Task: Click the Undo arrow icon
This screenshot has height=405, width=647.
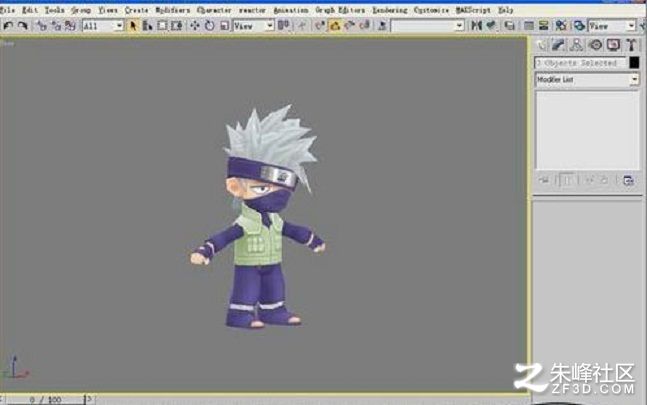Action: pyautogui.click(x=8, y=26)
